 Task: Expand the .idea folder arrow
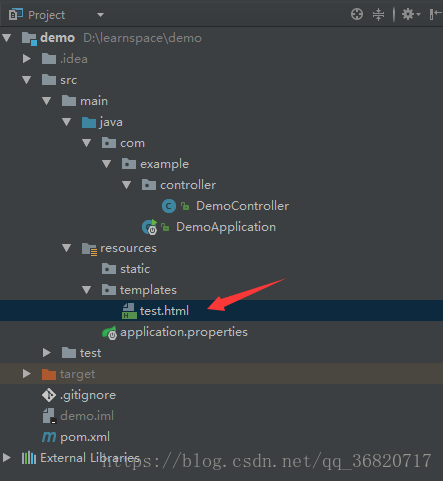pyautogui.click(x=27, y=59)
